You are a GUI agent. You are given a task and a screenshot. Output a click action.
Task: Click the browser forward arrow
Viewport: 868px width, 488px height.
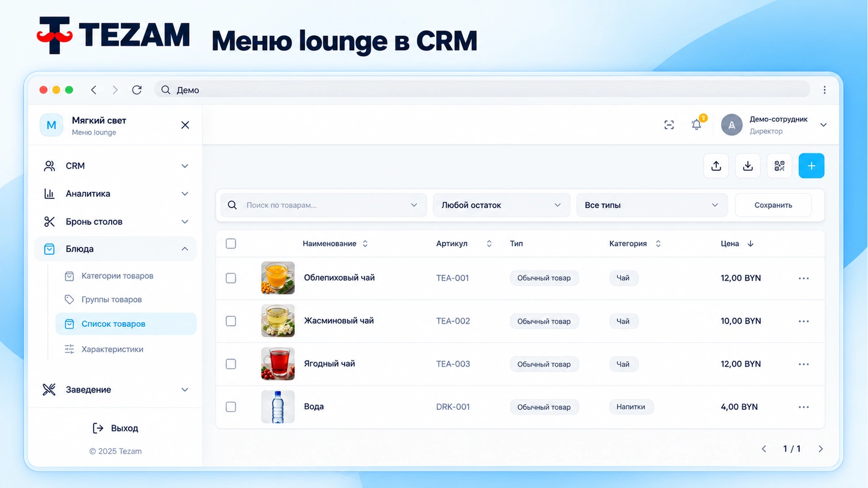(115, 90)
